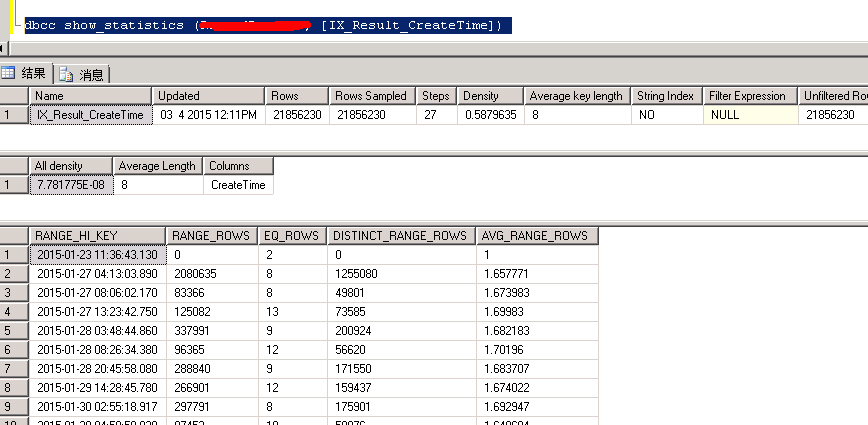Select the EQ_ROWS column header
This screenshot has width=868, height=425.
tap(292, 236)
